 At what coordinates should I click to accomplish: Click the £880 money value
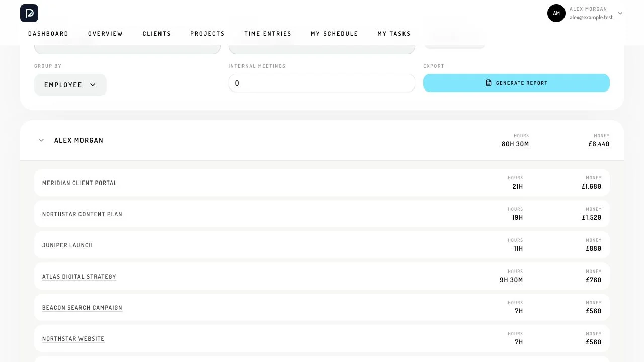[594, 249]
